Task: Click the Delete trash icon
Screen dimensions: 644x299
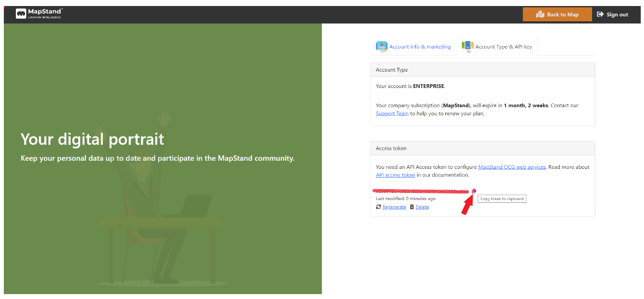Action: pyautogui.click(x=412, y=207)
